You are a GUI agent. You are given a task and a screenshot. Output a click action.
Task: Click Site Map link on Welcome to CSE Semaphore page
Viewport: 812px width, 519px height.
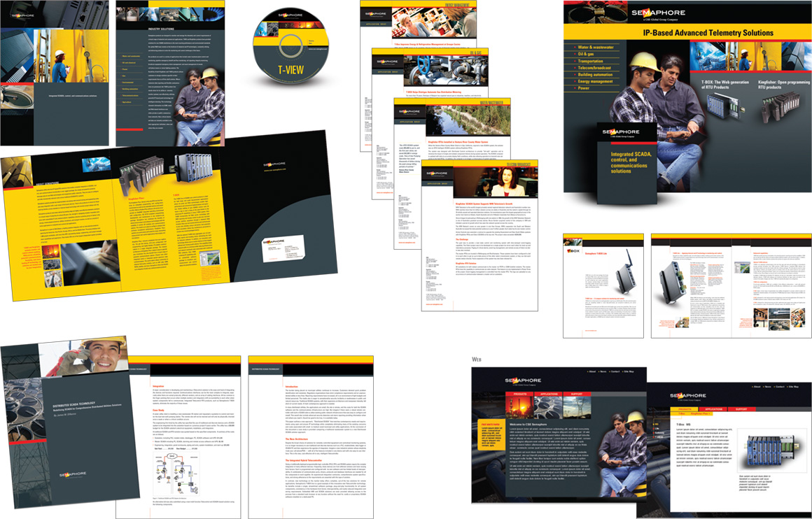(628, 371)
